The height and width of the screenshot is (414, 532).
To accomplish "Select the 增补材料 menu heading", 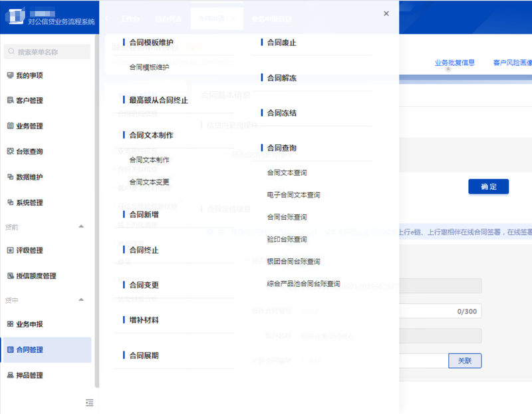I will (x=144, y=320).
